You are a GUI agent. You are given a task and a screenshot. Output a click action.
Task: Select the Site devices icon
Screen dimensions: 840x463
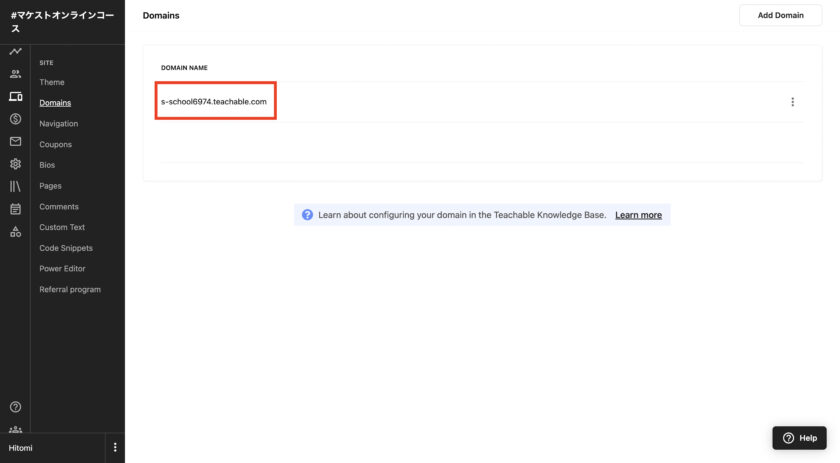pos(16,96)
